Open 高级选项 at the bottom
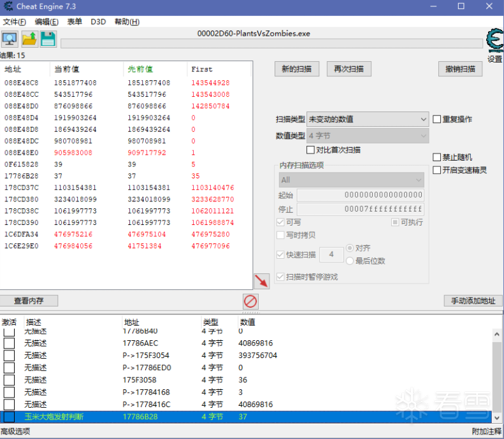504x439 pixels. point(15,431)
